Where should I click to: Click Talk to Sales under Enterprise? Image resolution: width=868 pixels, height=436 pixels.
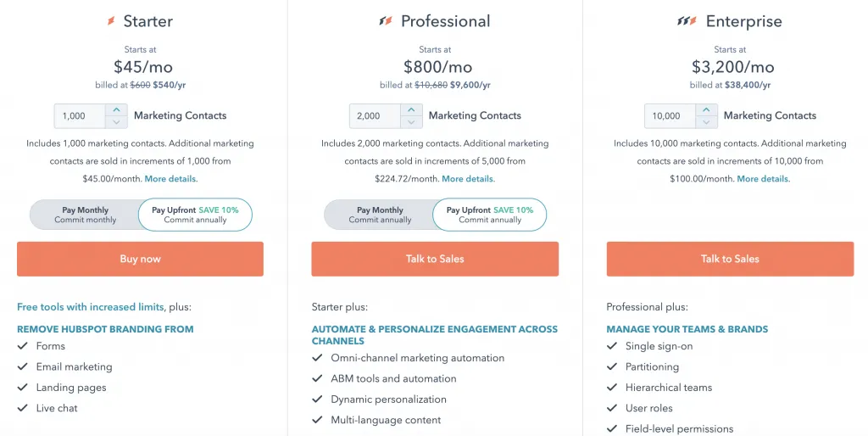(730, 259)
